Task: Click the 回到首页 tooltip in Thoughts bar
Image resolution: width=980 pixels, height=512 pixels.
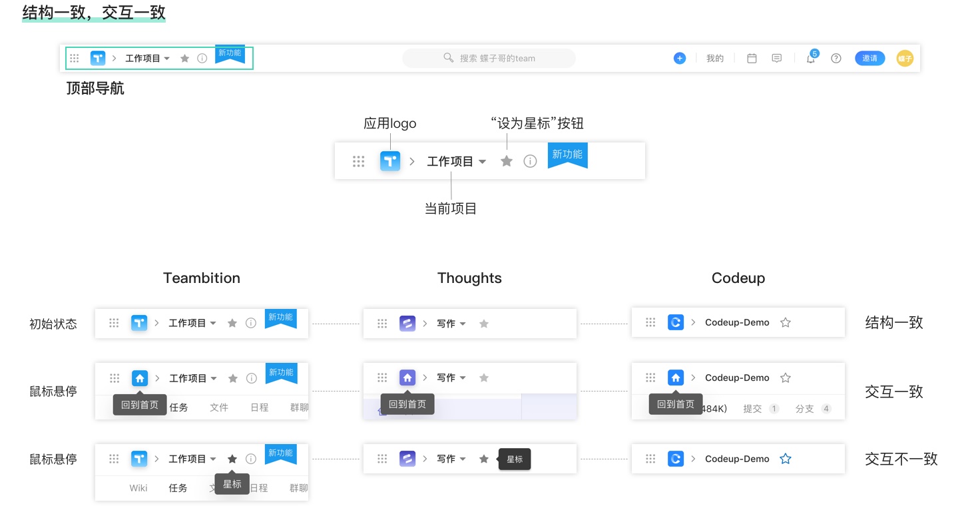Action: coord(407,403)
